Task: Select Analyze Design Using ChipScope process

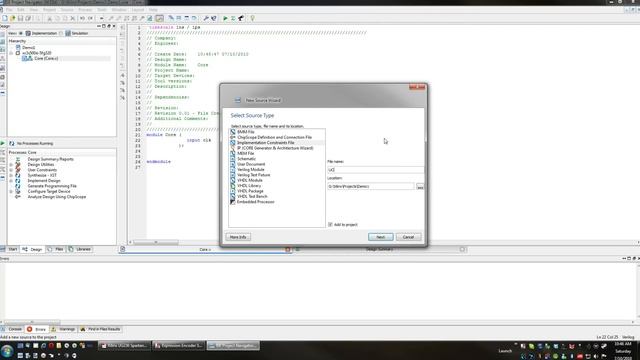Action: tap(57, 197)
